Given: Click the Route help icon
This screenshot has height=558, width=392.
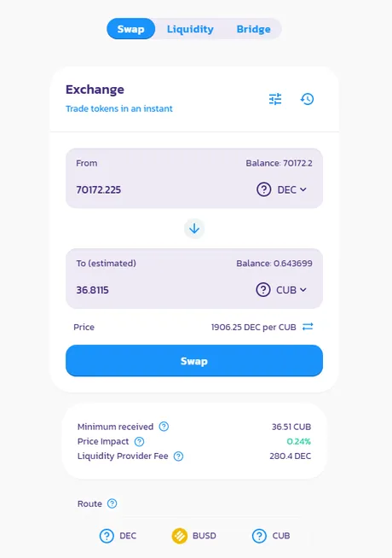Looking at the screenshot, I should (112, 503).
